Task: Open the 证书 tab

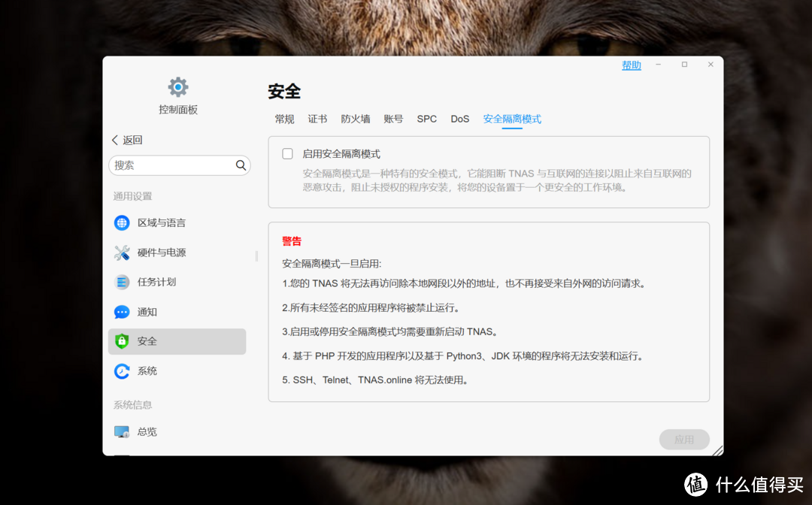Action: (x=317, y=119)
